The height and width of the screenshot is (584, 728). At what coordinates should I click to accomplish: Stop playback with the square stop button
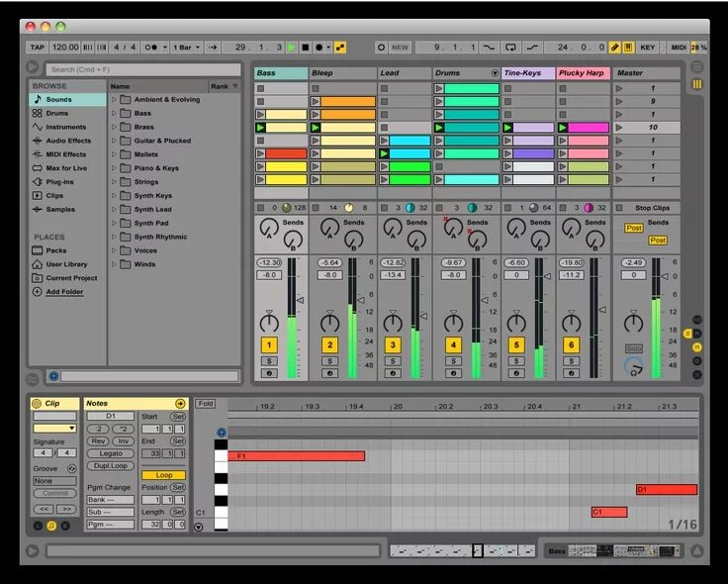(305, 47)
